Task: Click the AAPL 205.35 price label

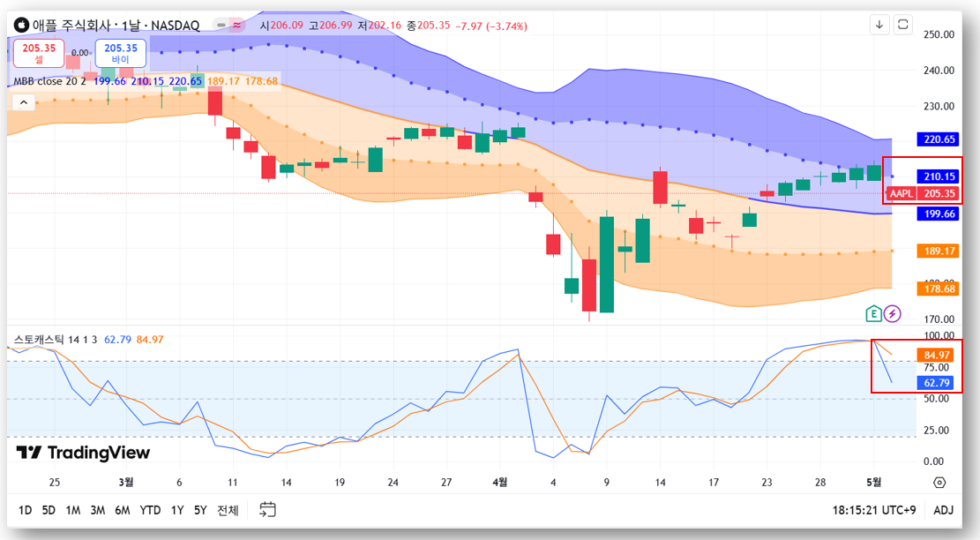Action: pyautogui.click(x=923, y=193)
